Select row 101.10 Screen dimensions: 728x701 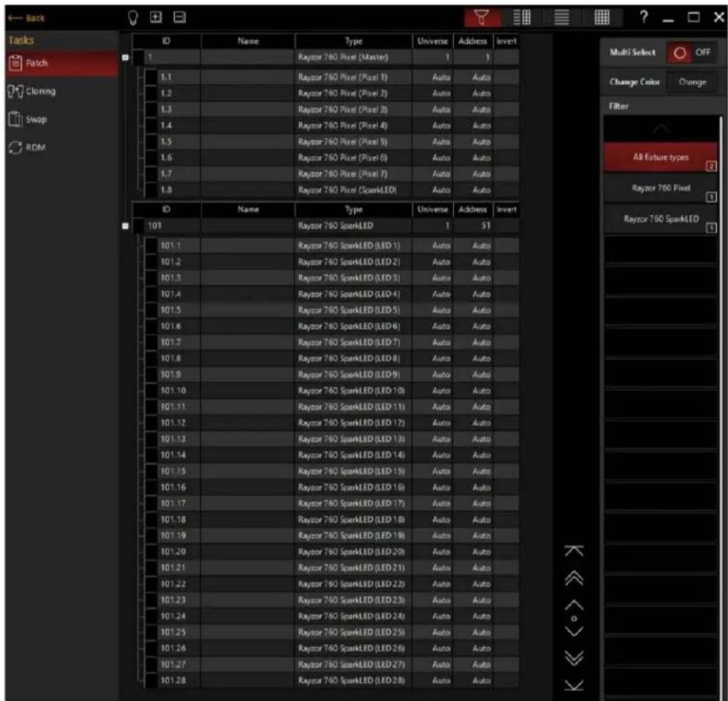coord(331,390)
